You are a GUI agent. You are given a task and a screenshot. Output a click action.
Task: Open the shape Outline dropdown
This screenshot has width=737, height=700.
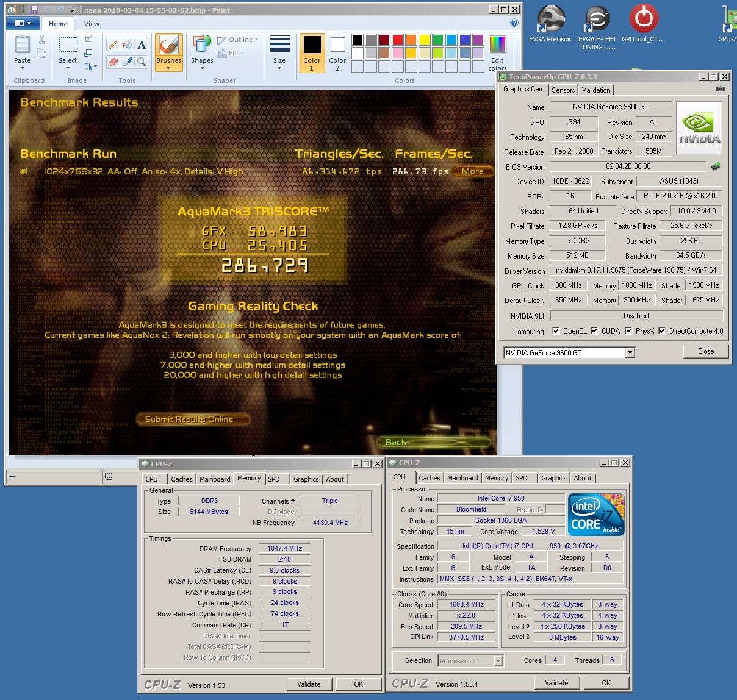[x=238, y=40]
